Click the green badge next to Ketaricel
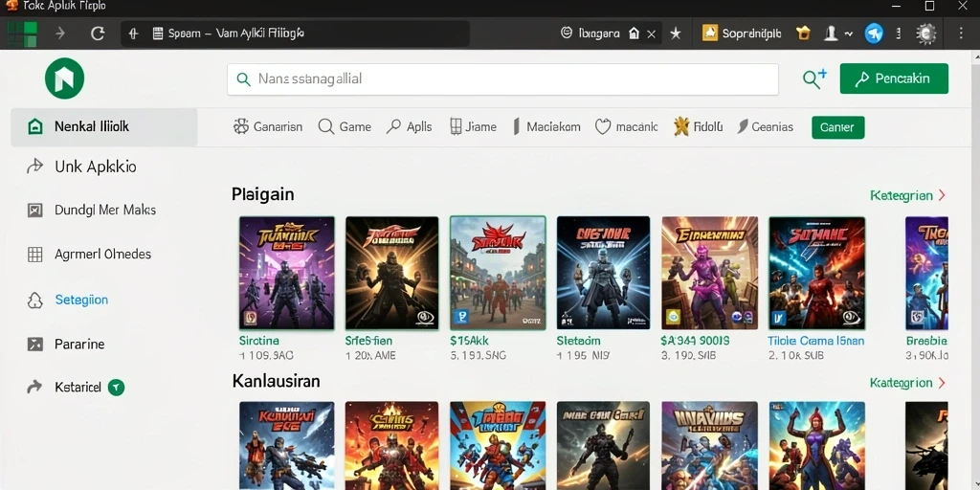The image size is (980, 490). click(x=116, y=388)
